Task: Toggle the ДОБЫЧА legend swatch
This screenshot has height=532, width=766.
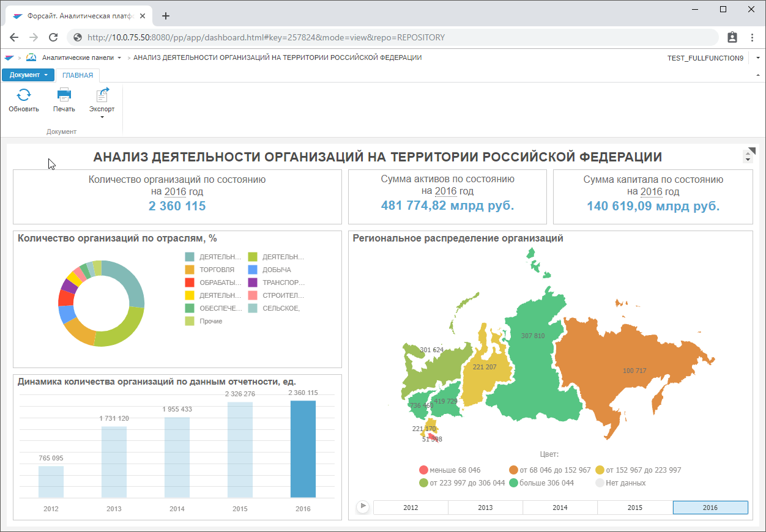Action: (x=253, y=270)
